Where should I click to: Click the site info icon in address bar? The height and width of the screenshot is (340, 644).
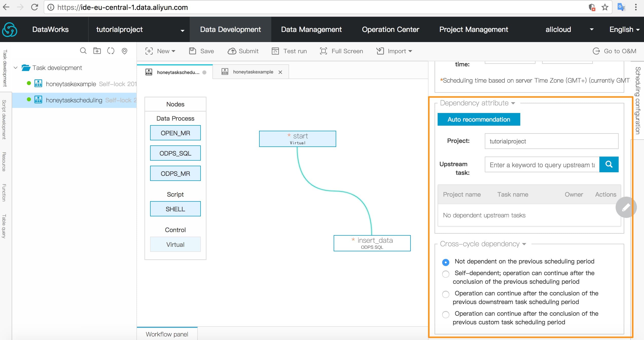(51, 7)
